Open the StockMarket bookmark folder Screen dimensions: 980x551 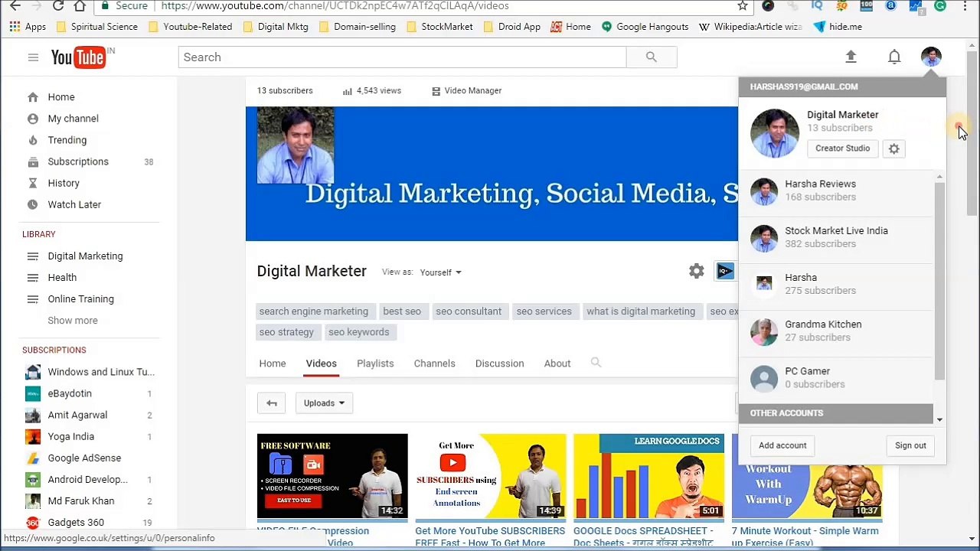pyautogui.click(x=439, y=27)
